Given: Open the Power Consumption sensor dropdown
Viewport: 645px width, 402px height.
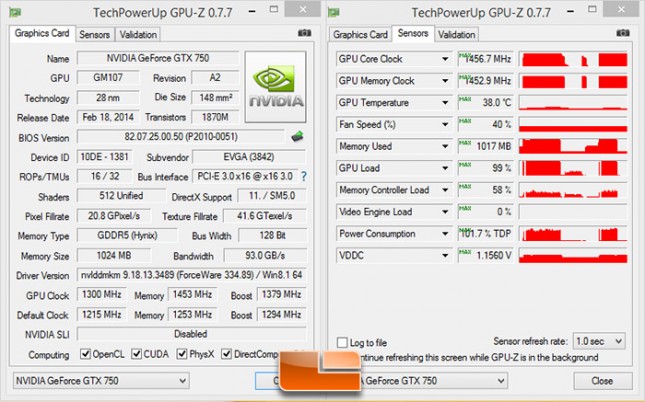Looking at the screenshot, I should pyautogui.click(x=445, y=234).
